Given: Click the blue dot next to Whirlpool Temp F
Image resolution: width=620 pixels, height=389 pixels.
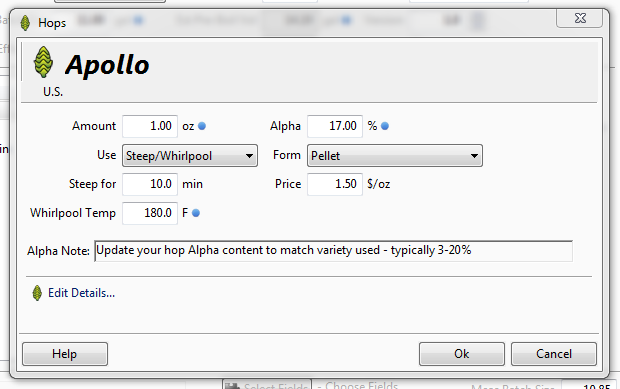Looking at the screenshot, I should [196, 213].
